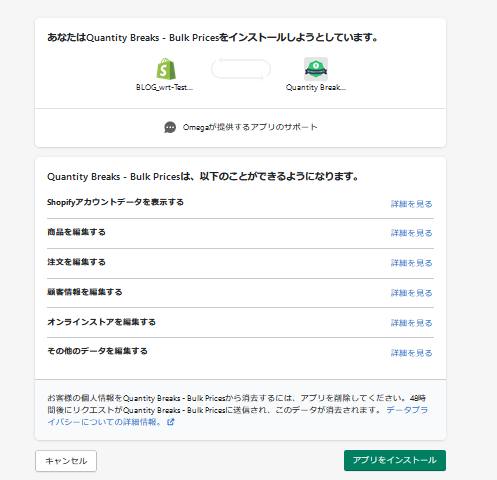
Task: Click the キャンセル button
Action: click(66, 461)
